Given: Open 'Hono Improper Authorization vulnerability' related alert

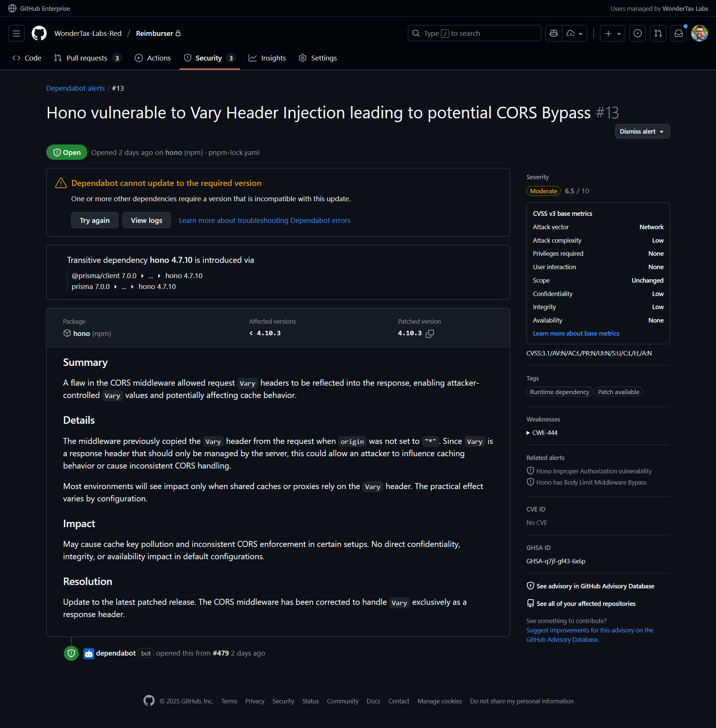Looking at the screenshot, I should [x=594, y=471].
